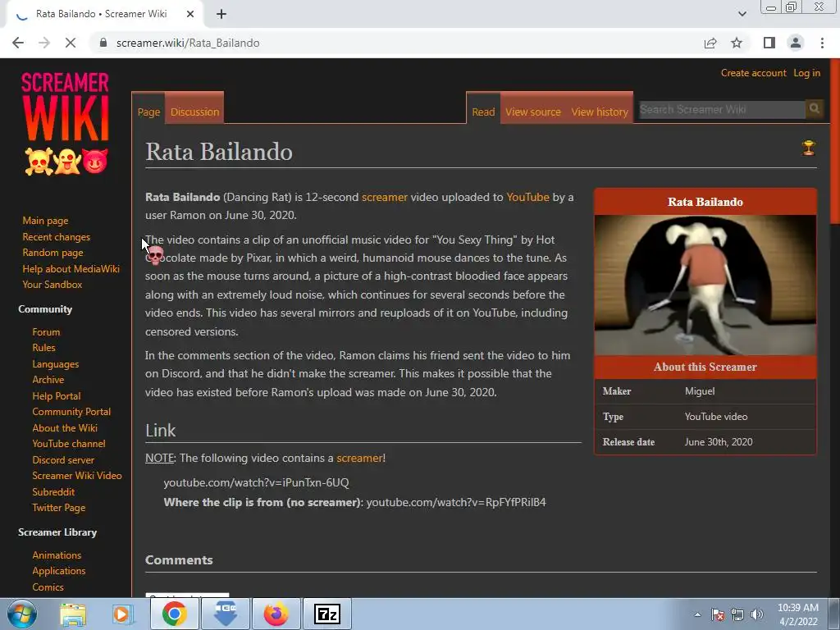
Task: Launch media player from taskbar
Action: (x=121, y=614)
